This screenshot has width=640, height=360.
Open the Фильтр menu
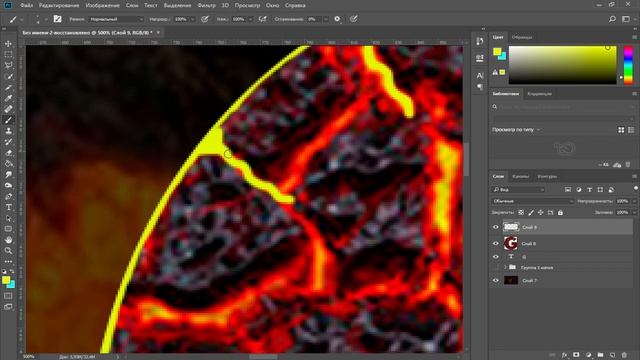tap(206, 5)
